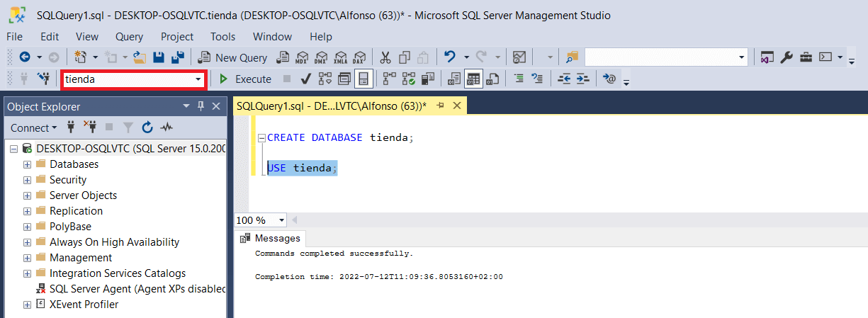Screen dimensions: 868x318
Task: Uncomment the selected lines
Action: point(537,79)
